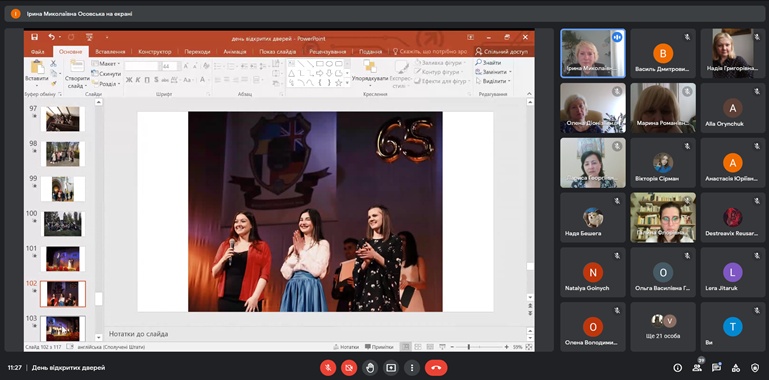Toggle the Нотатки notes pane button
Screen dimensions: 769x380
pos(346,347)
